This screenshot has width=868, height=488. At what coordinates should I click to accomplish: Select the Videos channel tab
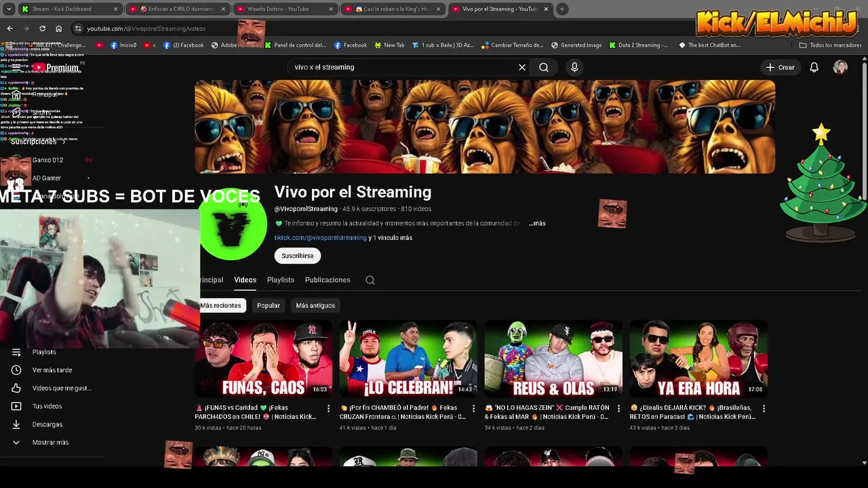pos(245,280)
